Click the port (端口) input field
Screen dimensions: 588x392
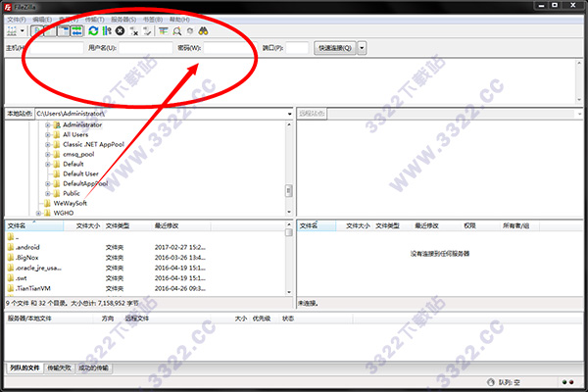(x=297, y=48)
